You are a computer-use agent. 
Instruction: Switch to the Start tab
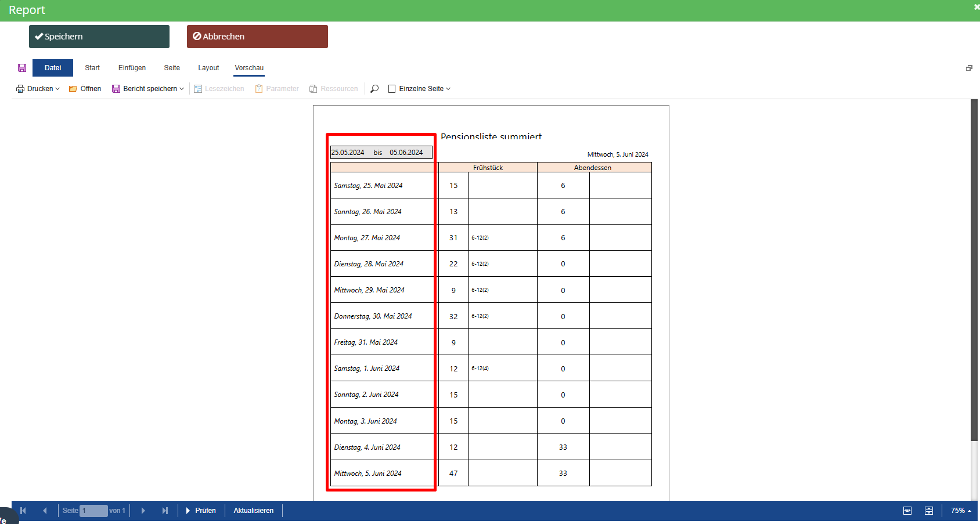92,68
